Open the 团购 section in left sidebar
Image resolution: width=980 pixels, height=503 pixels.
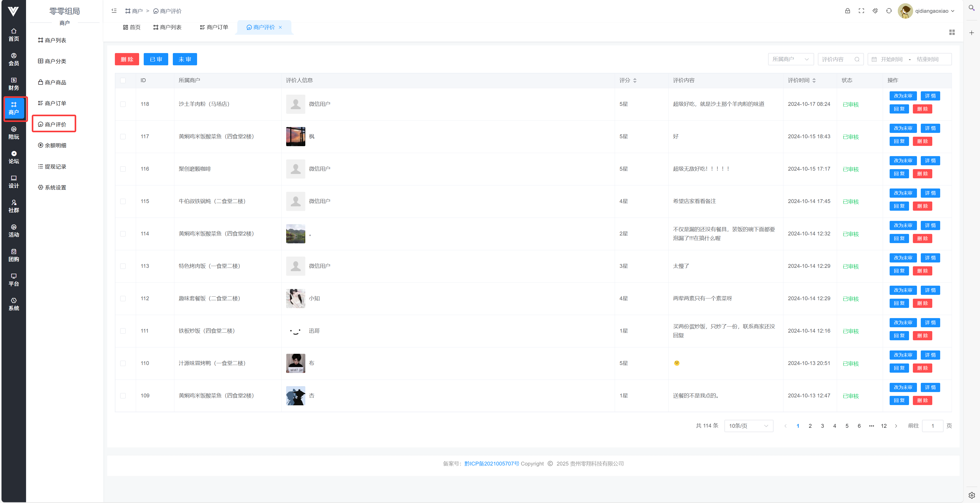point(14,255)
